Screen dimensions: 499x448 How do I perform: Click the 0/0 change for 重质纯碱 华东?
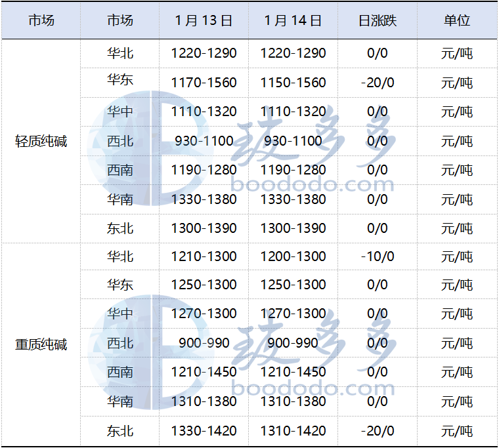click(x=377, y=285)
